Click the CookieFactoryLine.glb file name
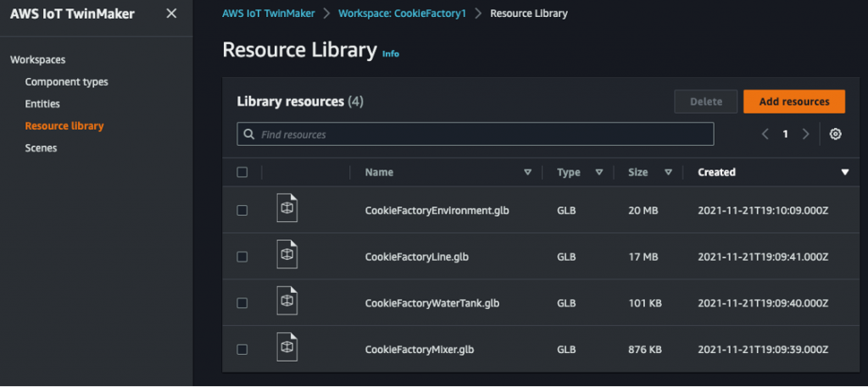The height and width of the screenshot is (387, 868). (417, 257)
